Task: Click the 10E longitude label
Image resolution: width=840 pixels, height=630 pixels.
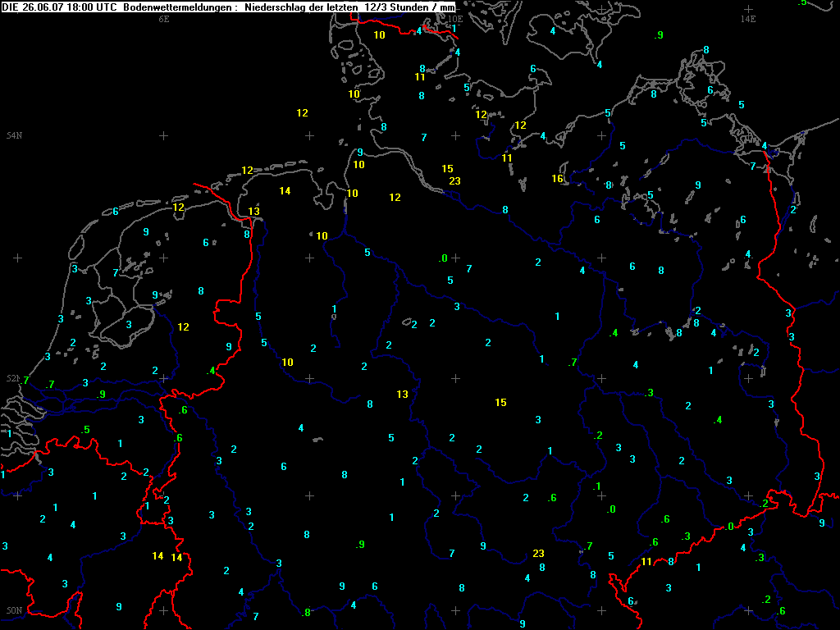Action: point(456,19)
